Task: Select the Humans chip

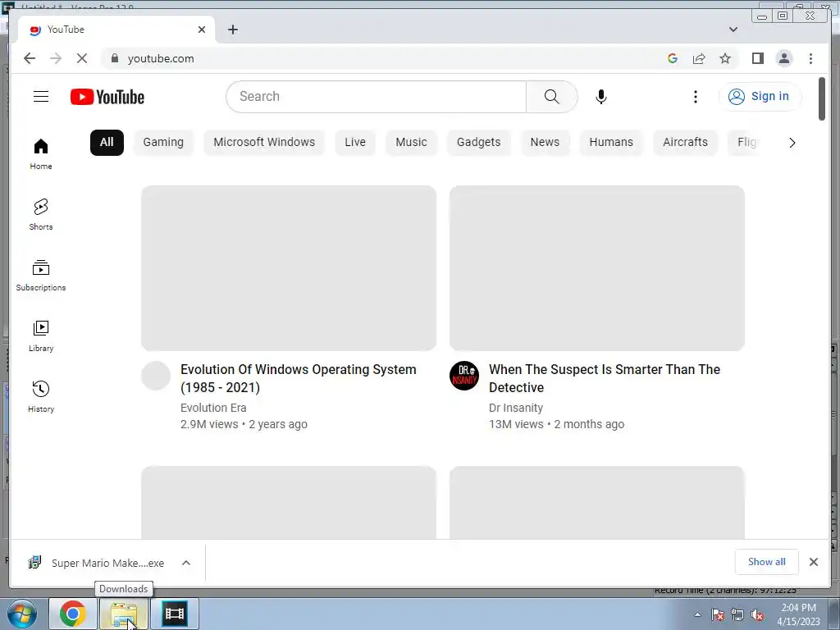Action: (x=611, y=143)
